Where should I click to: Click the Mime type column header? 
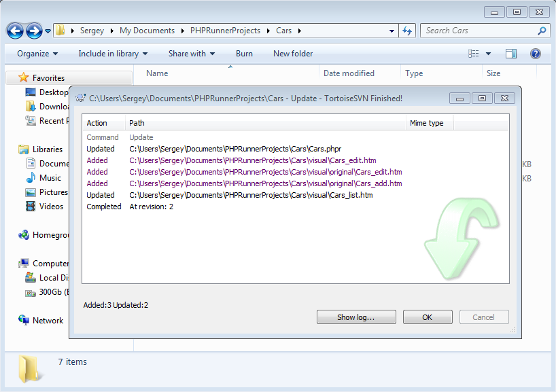coord(430,123)
